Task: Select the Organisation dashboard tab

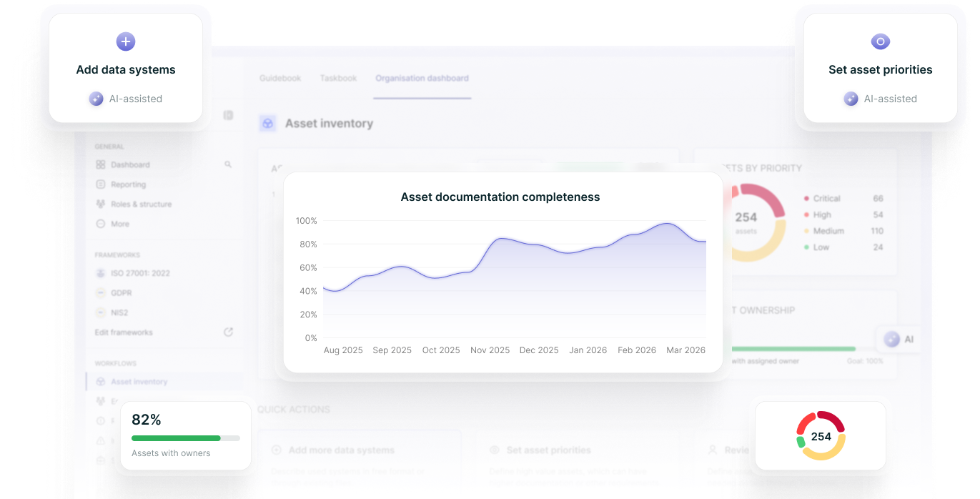Action: tap(422, 78)
